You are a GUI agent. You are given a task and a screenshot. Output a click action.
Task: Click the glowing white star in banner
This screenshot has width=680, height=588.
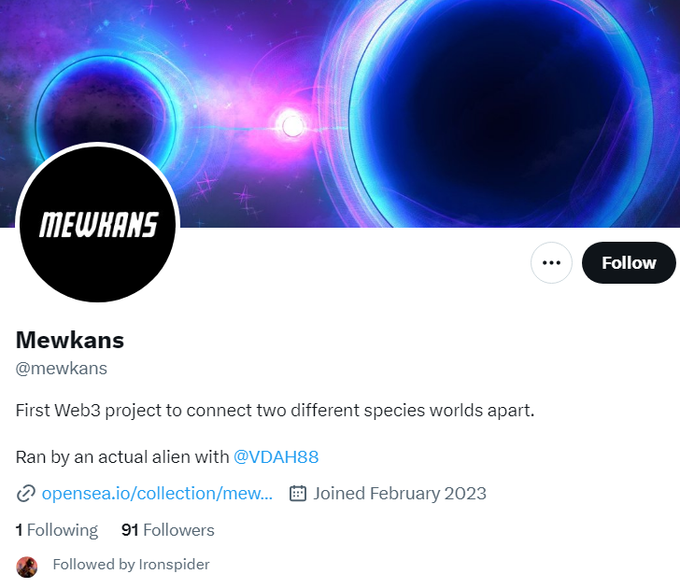coord(293,126)
